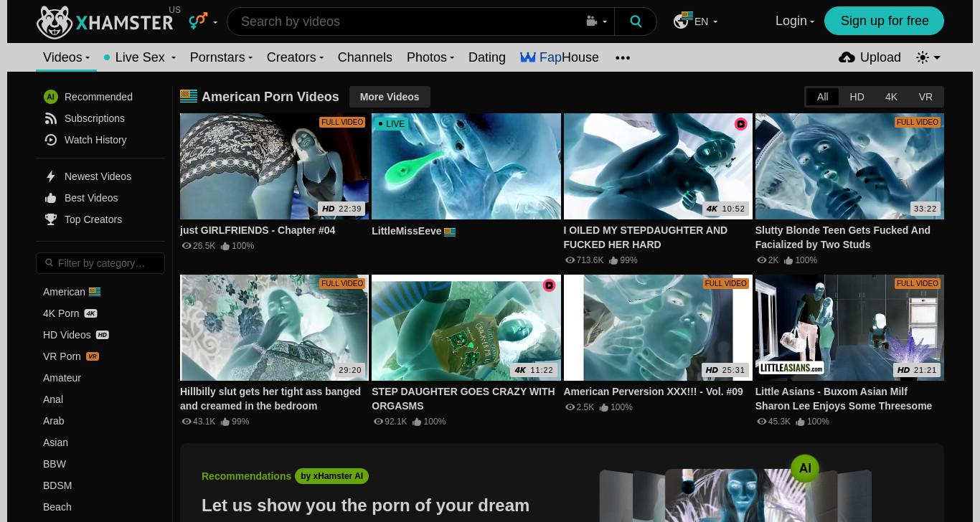Select the VR quality filter

[x=925, y=97]
